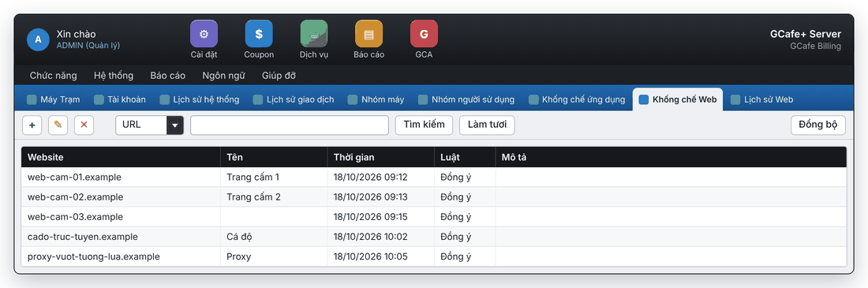This screenshot has height=288, width=868.
Task: Select row web-cam-01.example
Action: (434, 178)
